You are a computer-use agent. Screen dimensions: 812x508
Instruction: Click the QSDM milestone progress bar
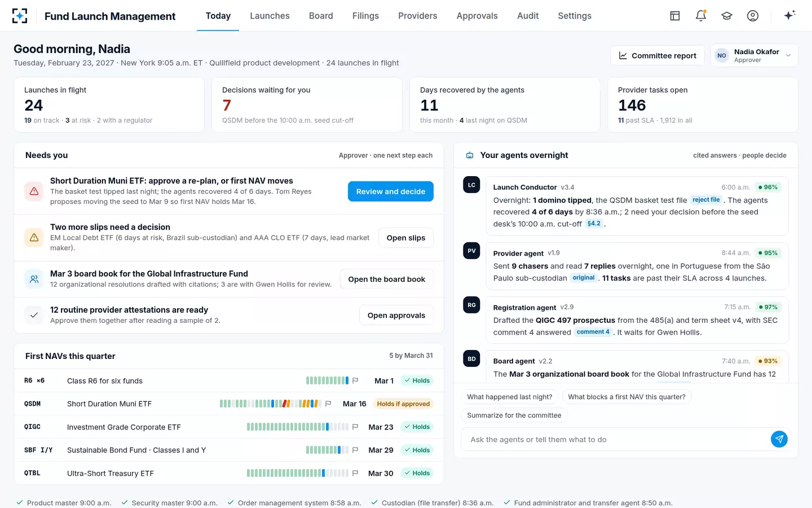click(270, 404)
